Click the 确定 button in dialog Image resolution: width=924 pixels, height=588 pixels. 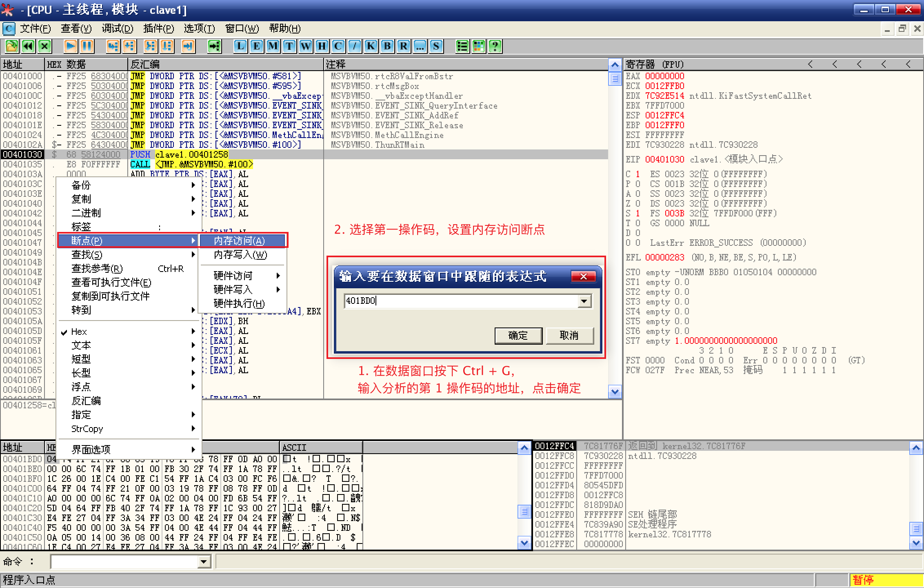pyautogui.click(x=518, y=336)
